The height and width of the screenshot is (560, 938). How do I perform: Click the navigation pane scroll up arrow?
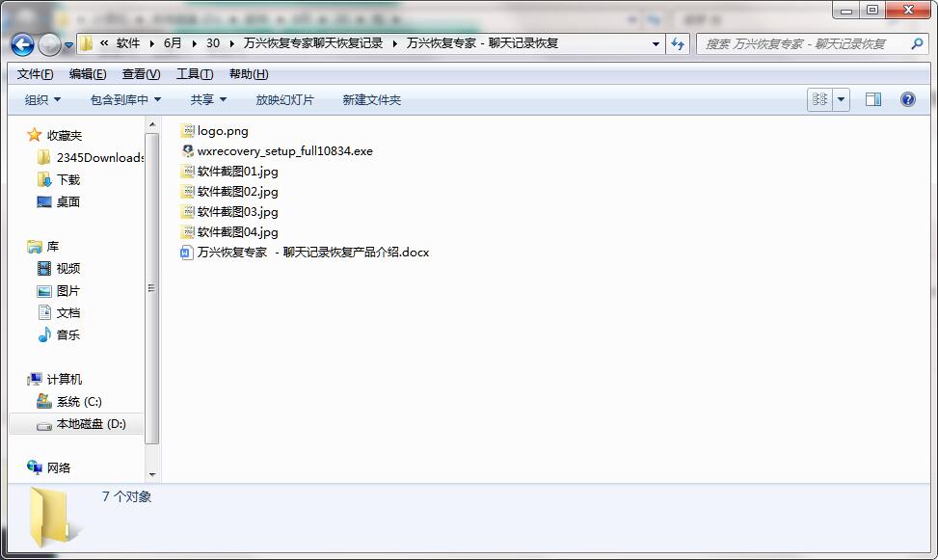tap(152, 124)
